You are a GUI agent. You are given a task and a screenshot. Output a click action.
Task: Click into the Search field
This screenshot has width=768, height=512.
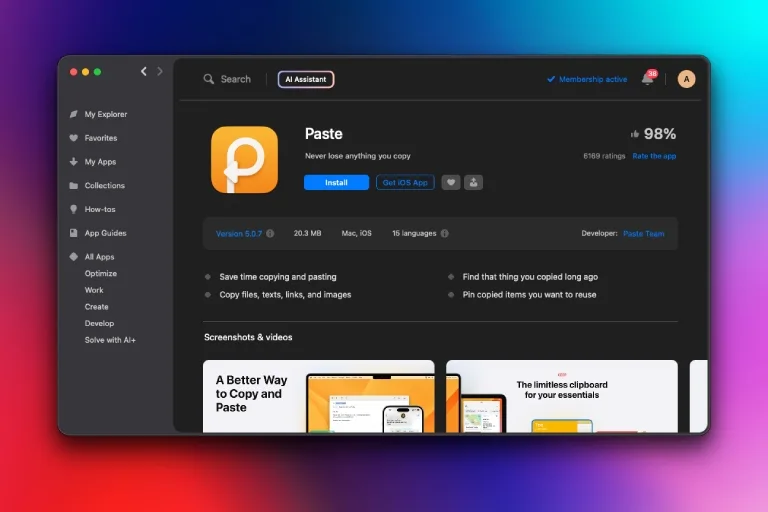point(236,79)
